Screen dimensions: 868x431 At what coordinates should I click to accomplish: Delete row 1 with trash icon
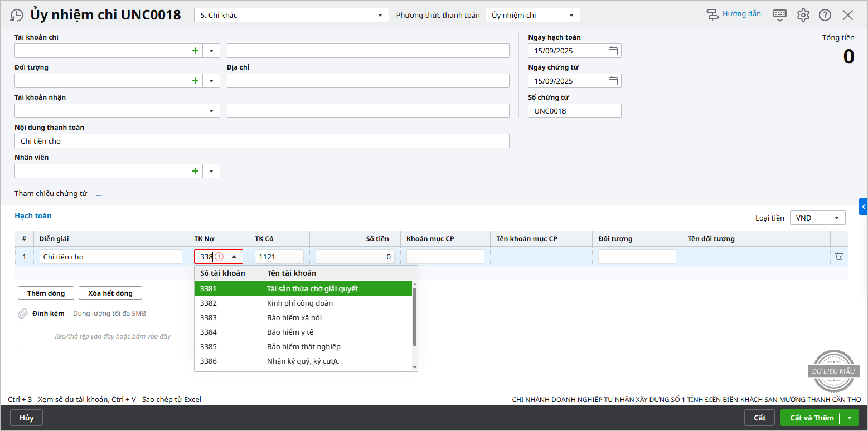coord(839,256)
